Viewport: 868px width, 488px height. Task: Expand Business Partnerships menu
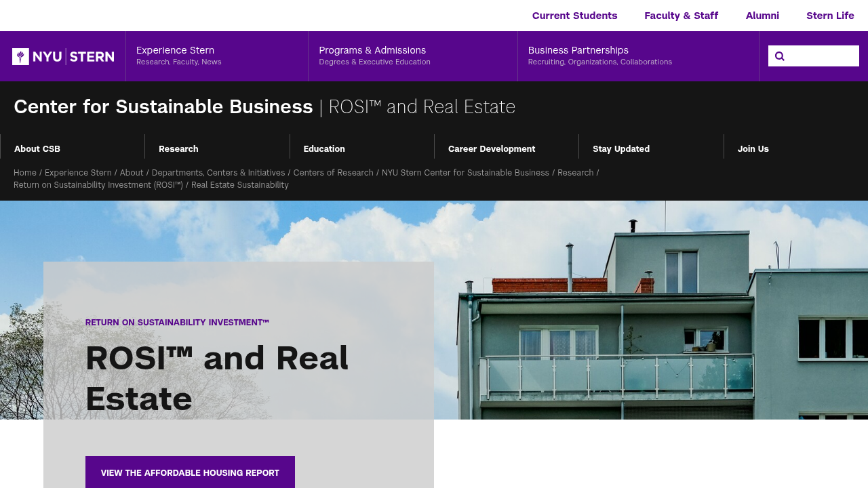[x=638, y=56]
